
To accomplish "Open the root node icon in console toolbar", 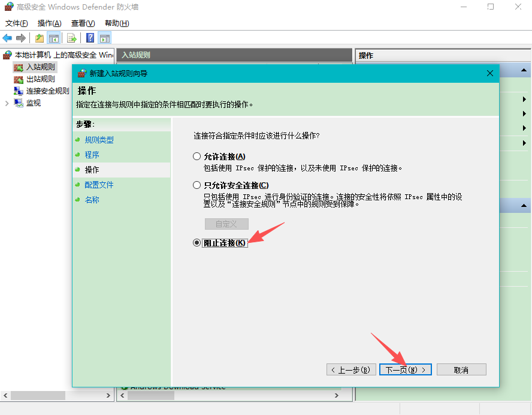I will [x=38, y=37].
